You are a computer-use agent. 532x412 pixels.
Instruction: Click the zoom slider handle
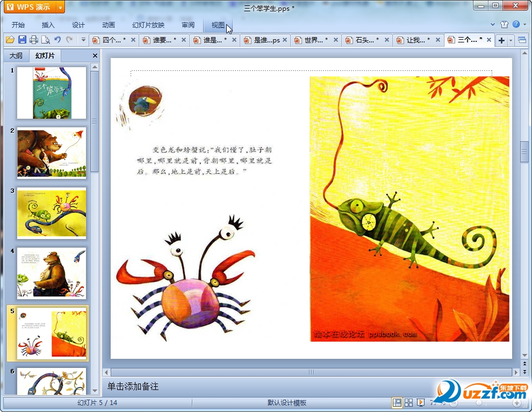pyautogui.click(x=479, y=403)
